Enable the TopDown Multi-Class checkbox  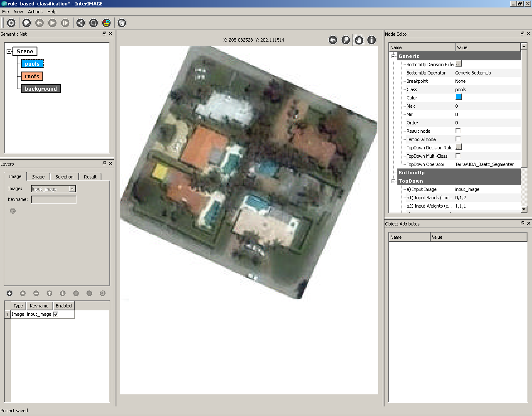pyautogui.click(x=458, y=156)
